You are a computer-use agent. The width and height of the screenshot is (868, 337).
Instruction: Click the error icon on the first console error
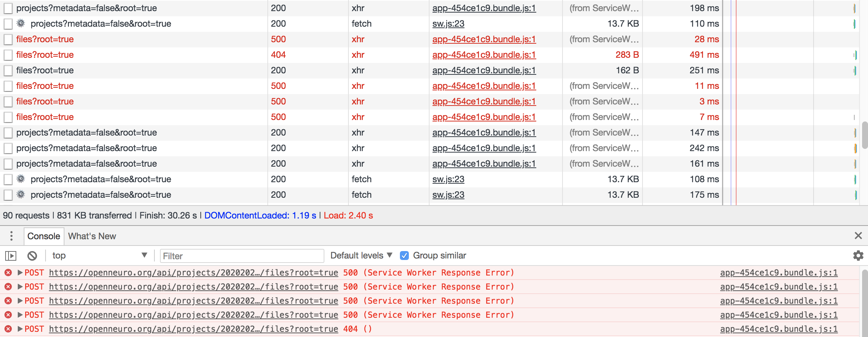(x=8, y=272)
